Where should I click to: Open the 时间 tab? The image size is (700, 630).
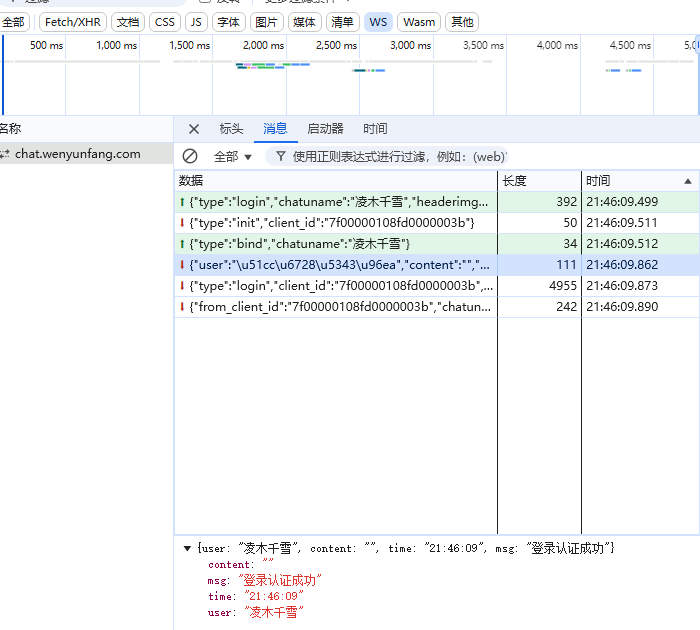click(375, 129)
